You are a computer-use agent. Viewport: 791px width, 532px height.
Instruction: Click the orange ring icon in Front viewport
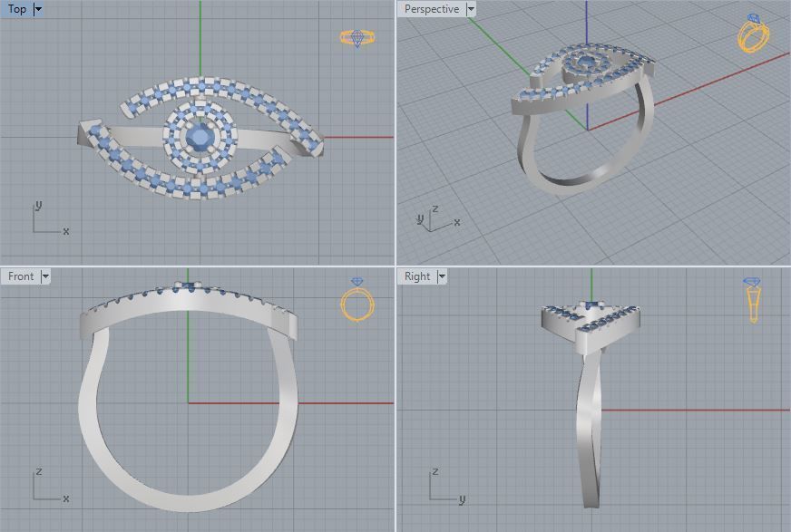click(357, 299)
